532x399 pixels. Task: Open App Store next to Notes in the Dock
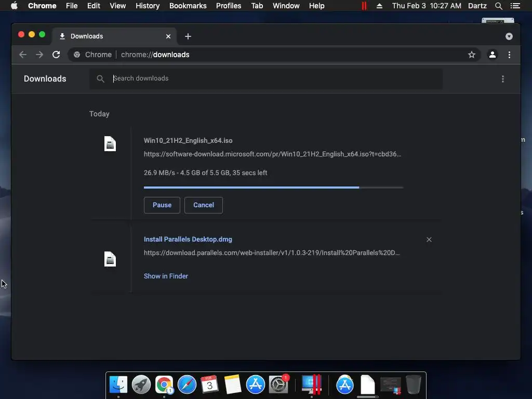coord(256,385)
